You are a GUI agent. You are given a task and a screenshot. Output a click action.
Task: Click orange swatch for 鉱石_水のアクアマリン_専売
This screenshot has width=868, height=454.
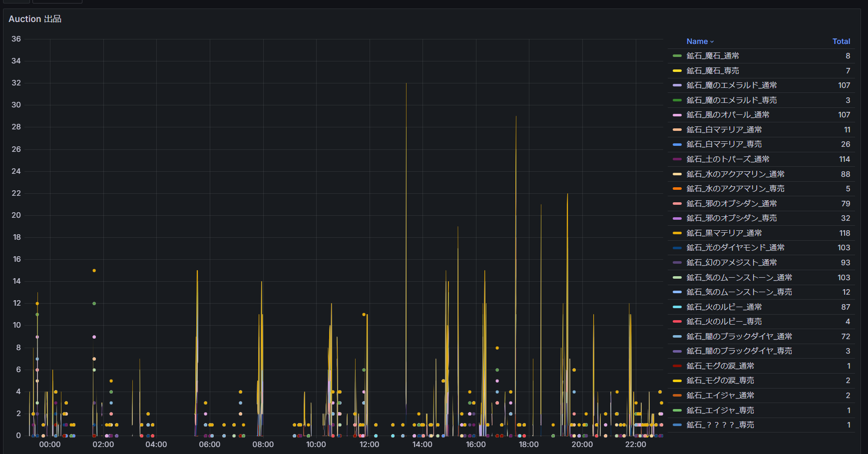pos(677,189)
